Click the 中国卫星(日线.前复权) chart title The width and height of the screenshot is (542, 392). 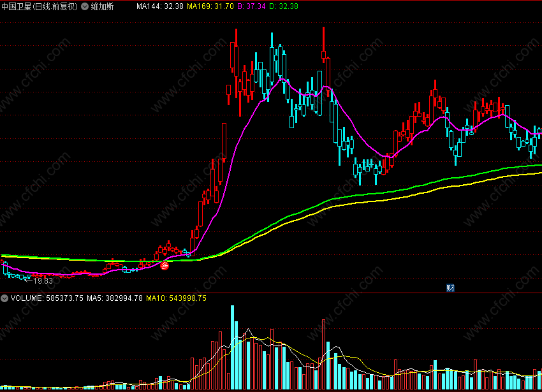point(40,6)
